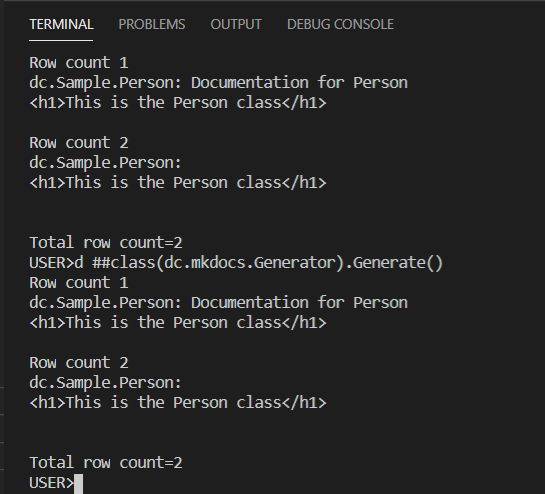Click the last 'dc.Sample.Person:' line without documentation
Image resolution: width=545 pixels, height=494 pixels.
[105, 383]
